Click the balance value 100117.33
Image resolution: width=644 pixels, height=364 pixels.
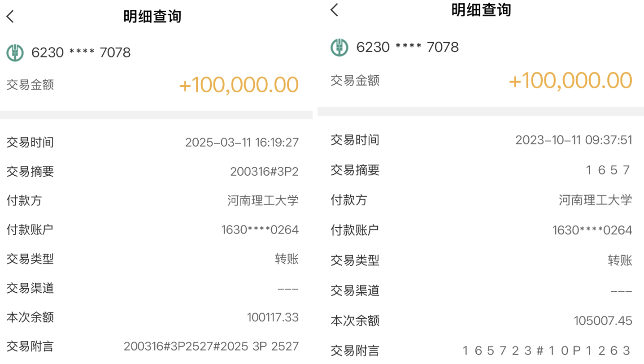pos(273,317)
